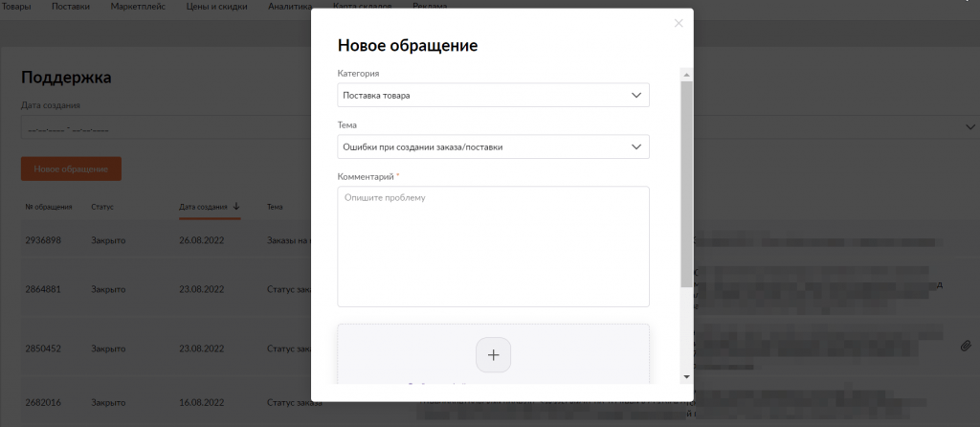Viewport: 980px width, 427px height.
Task: Open the Товары menu item
Action: click(15, 7)
